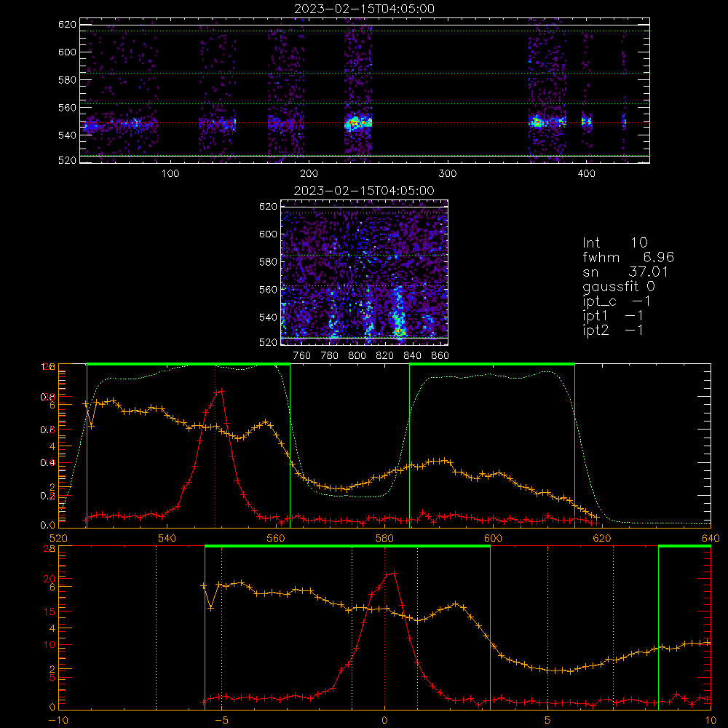
Task: Click y-axis label 28 of bottom plot
Action: 50,549
